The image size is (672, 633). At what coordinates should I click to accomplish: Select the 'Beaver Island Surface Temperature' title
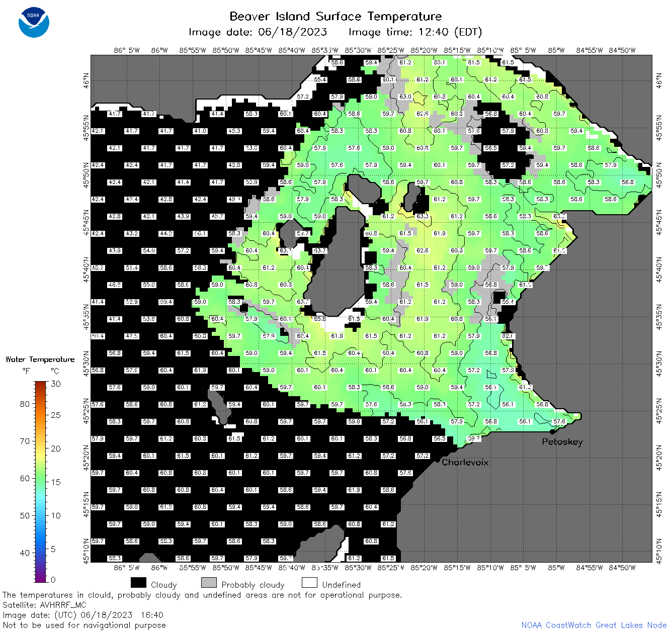(335, 16)
